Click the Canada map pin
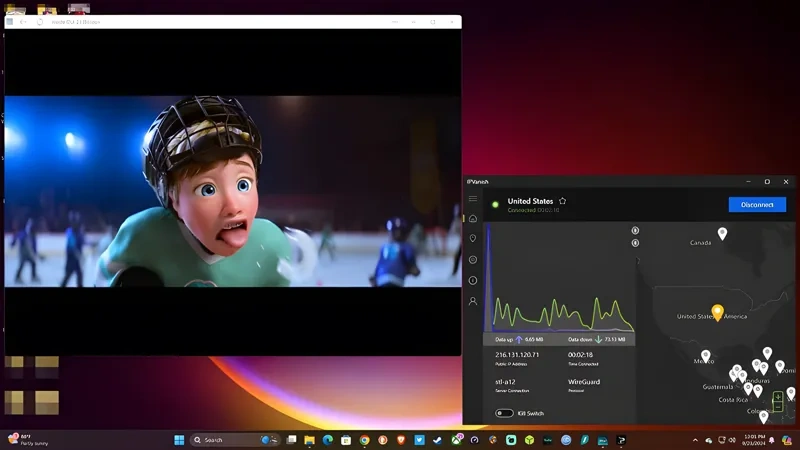The width and height of the screenshot is (800, 450). point(722,234)
